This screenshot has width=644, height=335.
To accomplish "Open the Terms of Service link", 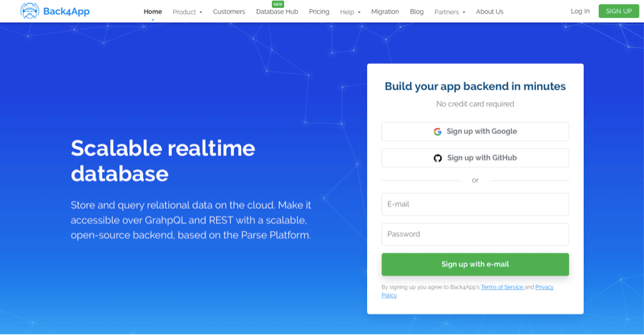I will [502, 287].
